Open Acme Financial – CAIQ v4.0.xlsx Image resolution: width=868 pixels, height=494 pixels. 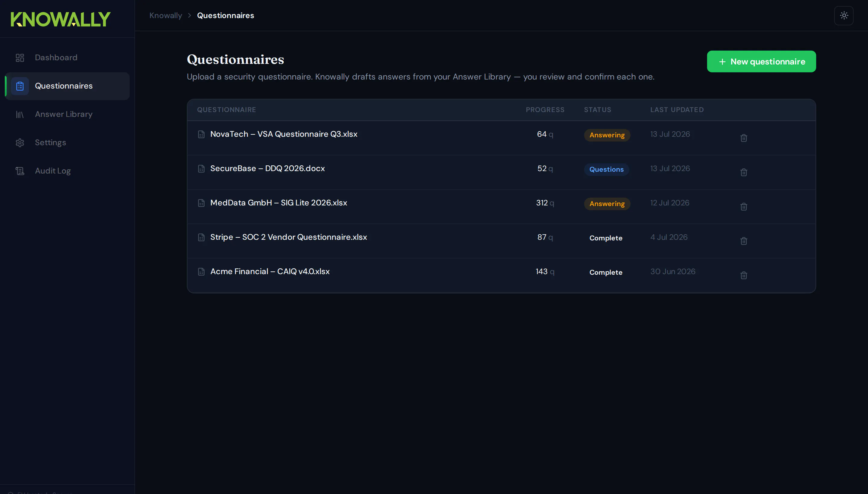[270, 271]
